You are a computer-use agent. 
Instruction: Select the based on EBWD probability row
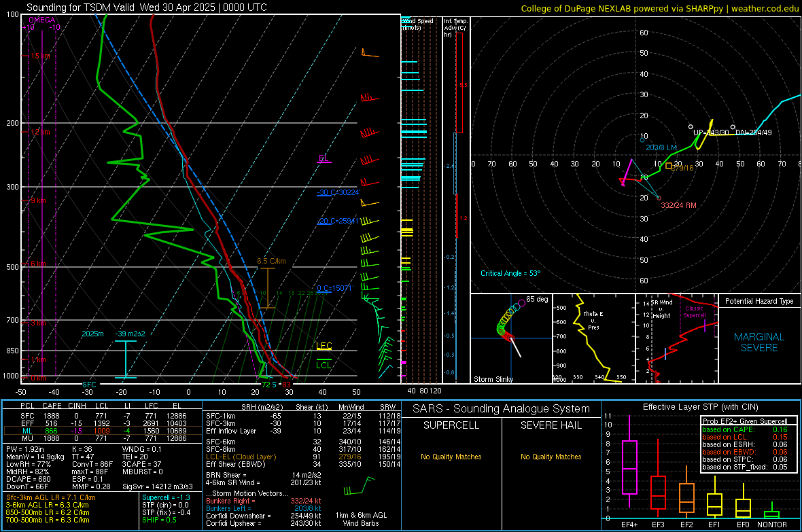tap(745, 452)
